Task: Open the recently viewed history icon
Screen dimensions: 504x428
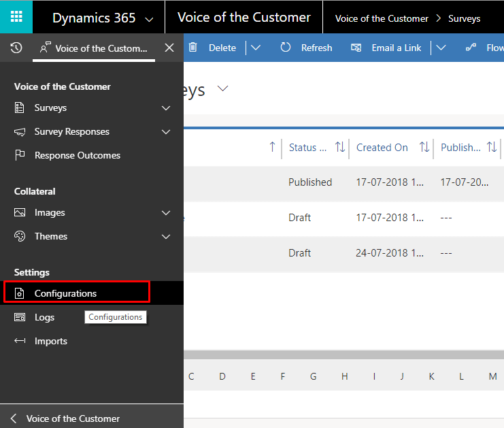Action: coord(16,48)
